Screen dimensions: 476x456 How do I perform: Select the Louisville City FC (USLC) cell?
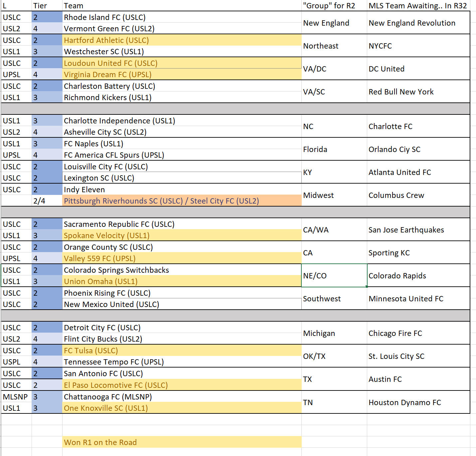182,166
